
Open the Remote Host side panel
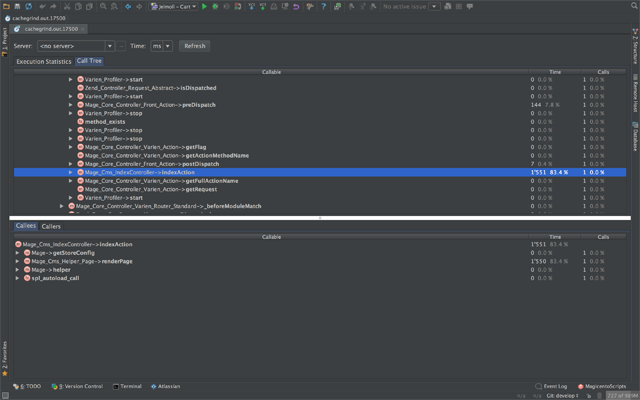(635, 93)
